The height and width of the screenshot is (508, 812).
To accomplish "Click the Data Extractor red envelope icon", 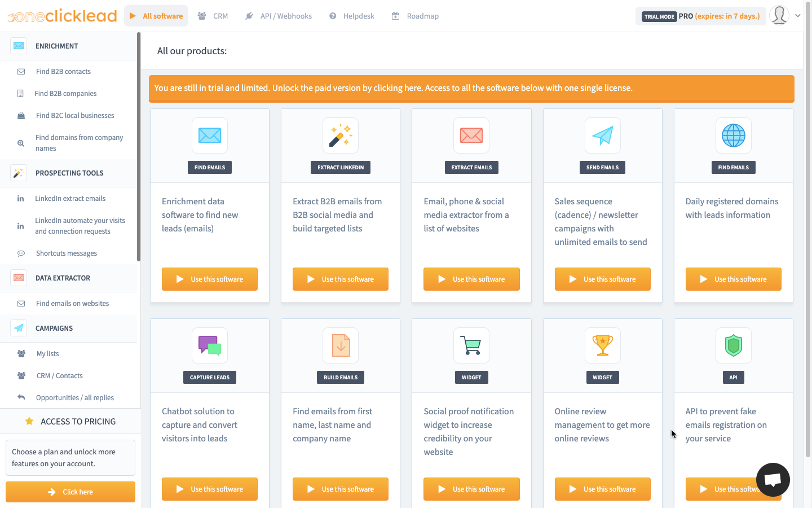I will pyautogui.click(x=18, y=278).
